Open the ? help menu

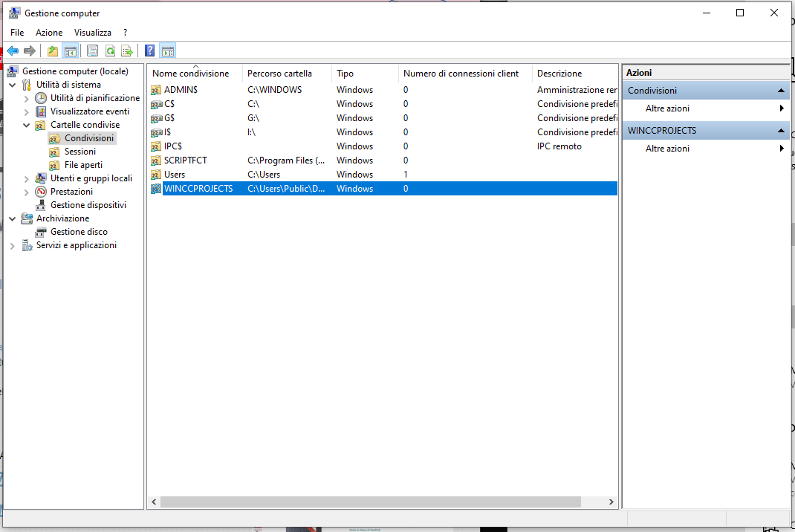(x=126, y=33)
